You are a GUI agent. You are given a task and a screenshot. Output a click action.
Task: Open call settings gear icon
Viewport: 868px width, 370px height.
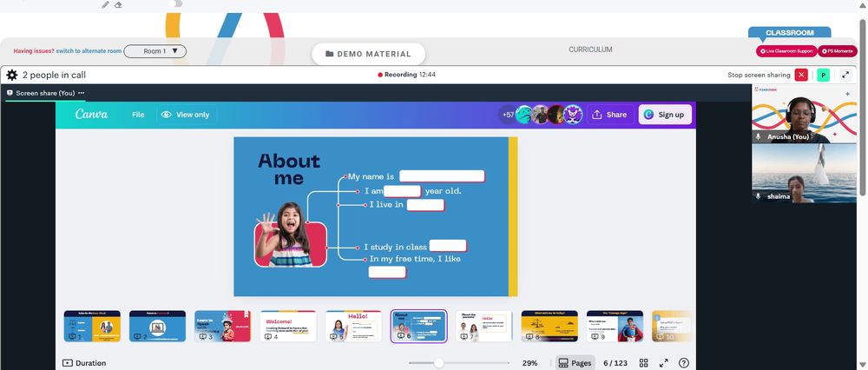pos(11,75)
